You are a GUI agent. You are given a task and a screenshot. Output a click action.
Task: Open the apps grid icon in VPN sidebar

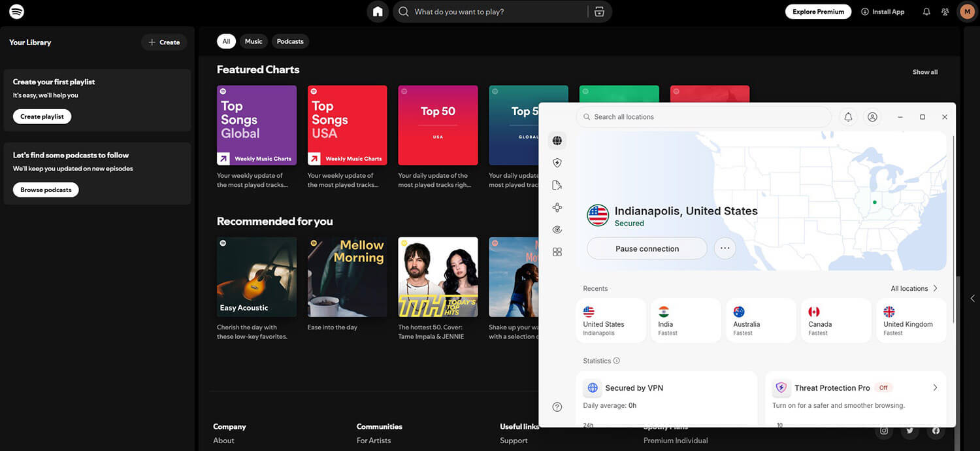coord(557,252)
